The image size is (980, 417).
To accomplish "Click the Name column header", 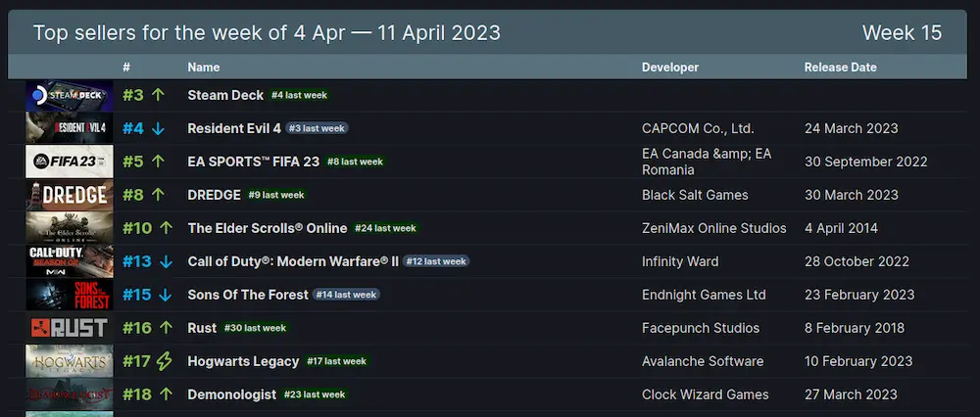I will [204, 68].
